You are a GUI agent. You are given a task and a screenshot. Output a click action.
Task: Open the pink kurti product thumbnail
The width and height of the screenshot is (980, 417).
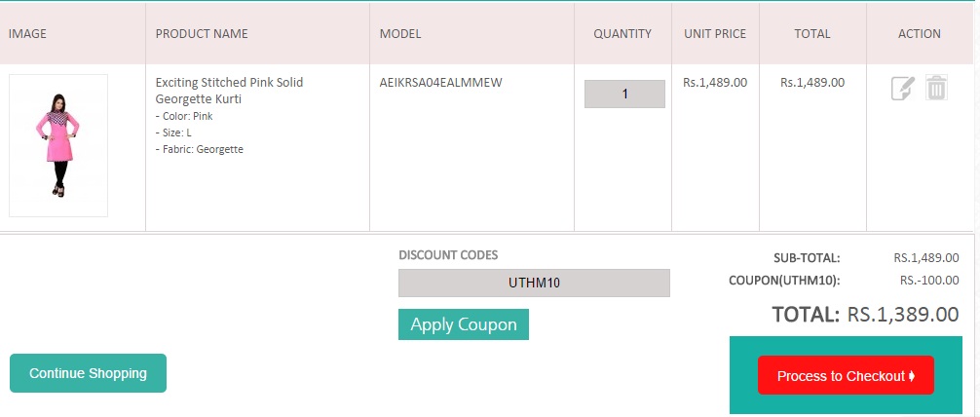tap(58, 145)
